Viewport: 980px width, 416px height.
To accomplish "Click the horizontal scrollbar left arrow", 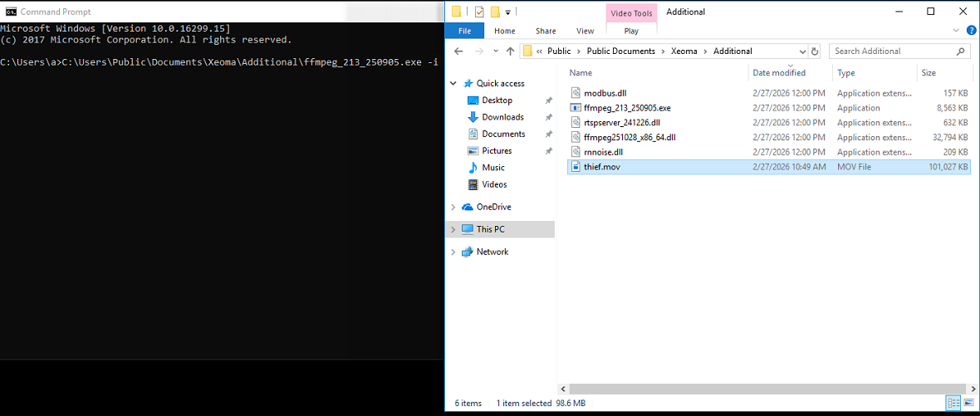I will 562,388.
